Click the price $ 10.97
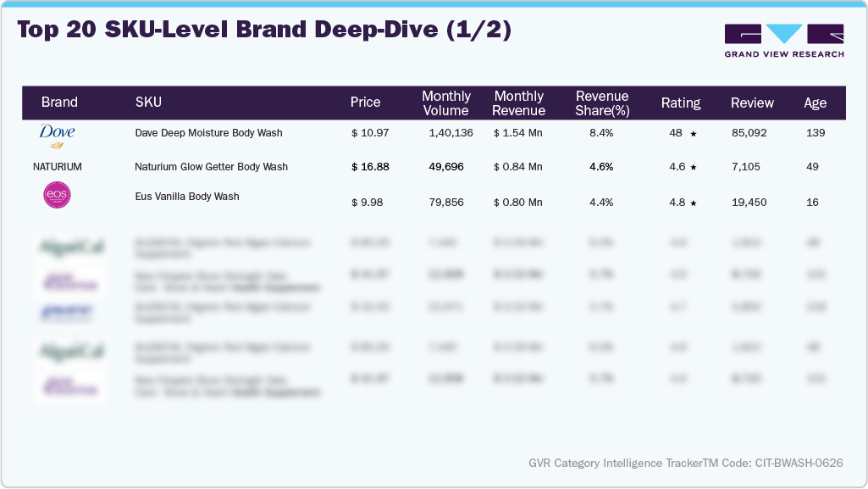Screen dimensions: 868x489 pos(370,133)
